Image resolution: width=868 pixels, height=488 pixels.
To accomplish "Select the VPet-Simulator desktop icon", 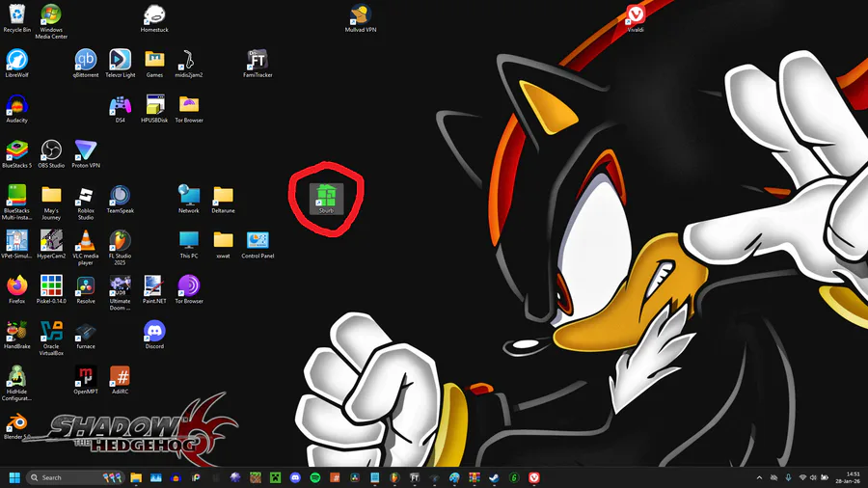I will 16,245.
